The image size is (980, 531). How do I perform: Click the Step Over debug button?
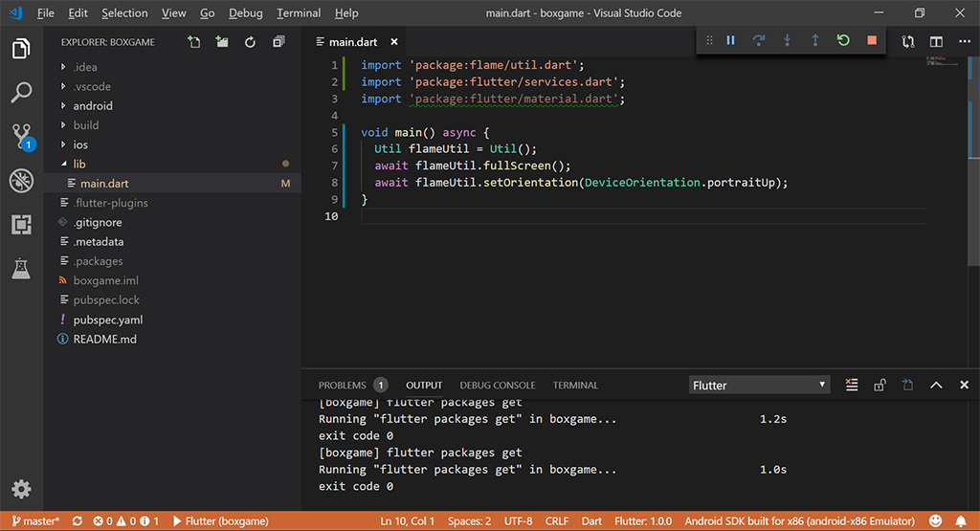[759, 41]
